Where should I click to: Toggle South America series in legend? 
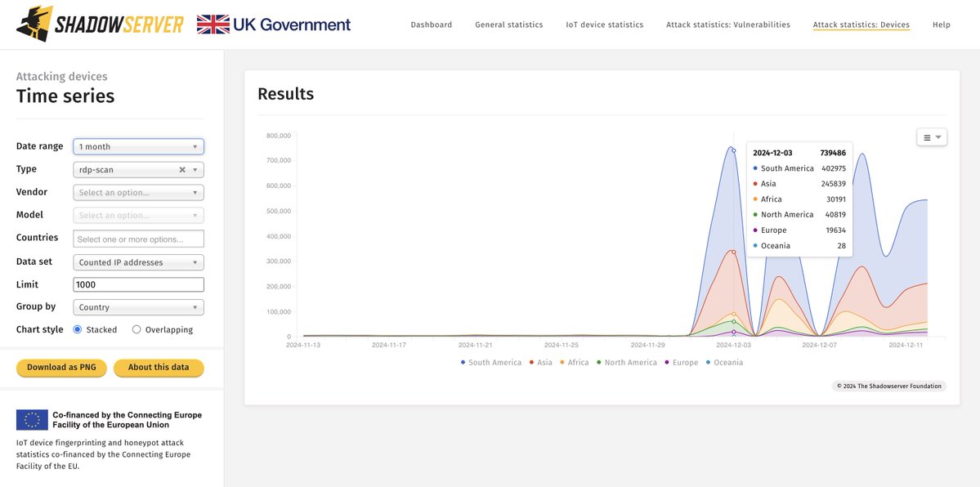491,363
